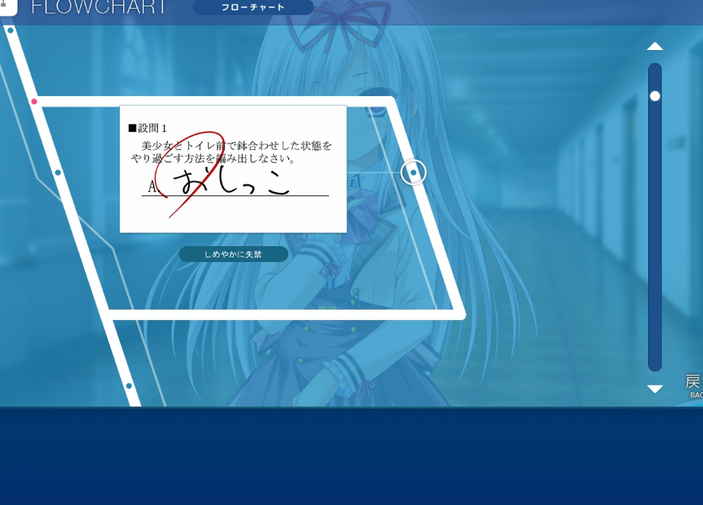Click the scroll up arrow
Screen dimensions: 703x505
[x=655, y=46]
